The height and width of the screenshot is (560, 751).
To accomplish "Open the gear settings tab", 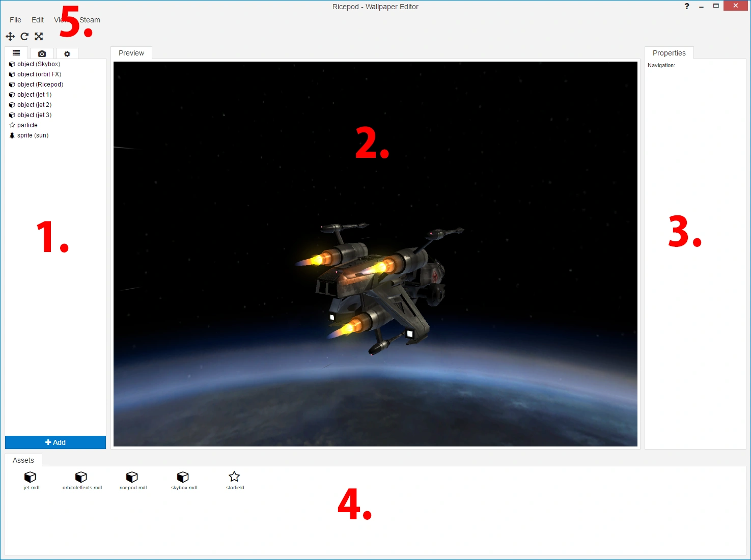I will [x=67, y=53].
